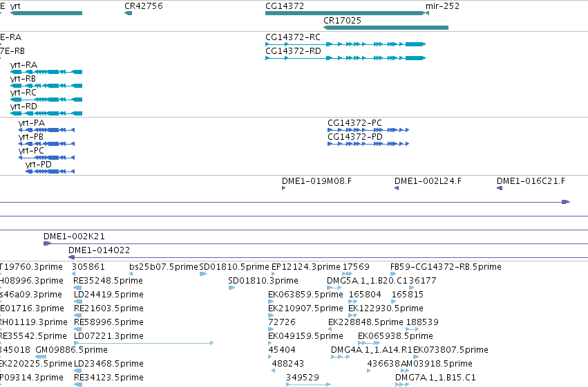Screen dimensions: 588x388
Task: Open EST EK065938.5prime
Action: 369,344
